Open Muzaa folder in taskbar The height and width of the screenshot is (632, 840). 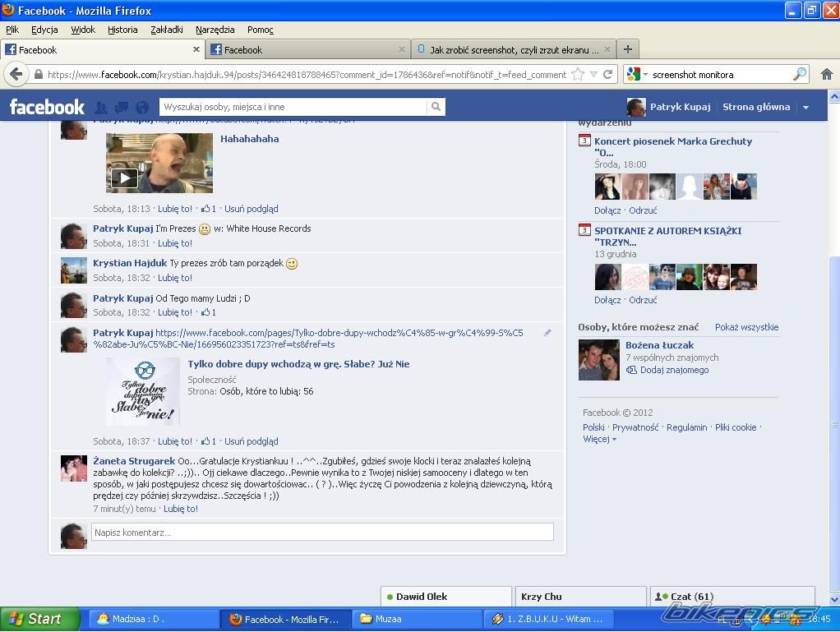(x=416, y=619)
